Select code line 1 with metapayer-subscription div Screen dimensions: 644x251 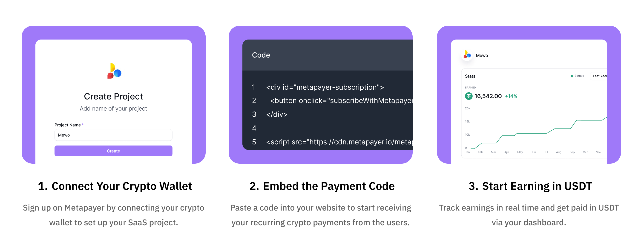click(x=325, y=87)
